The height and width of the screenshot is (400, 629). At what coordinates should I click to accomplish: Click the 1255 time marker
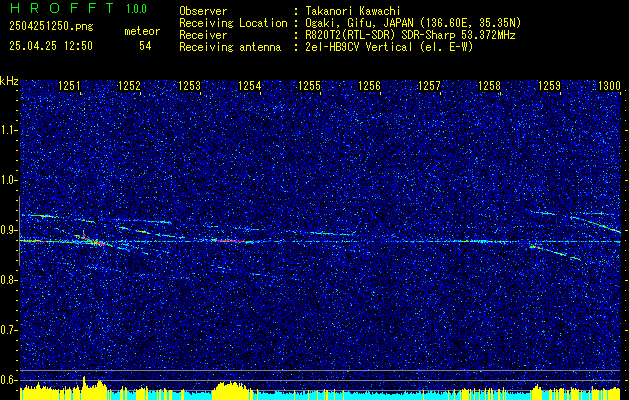coord(310,86)
